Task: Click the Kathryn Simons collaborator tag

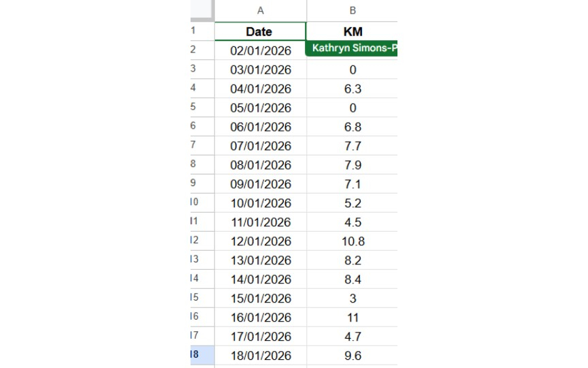Action: click(x=354, y=49)
